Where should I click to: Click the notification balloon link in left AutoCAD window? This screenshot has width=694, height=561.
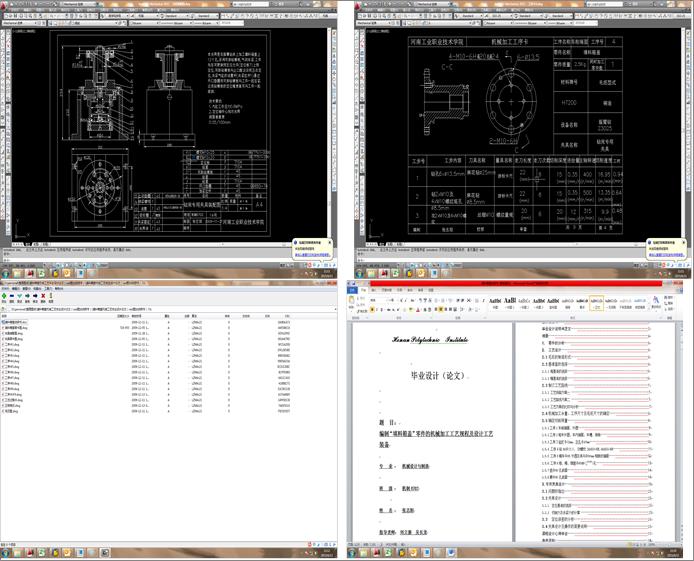(x=313, y=254)
